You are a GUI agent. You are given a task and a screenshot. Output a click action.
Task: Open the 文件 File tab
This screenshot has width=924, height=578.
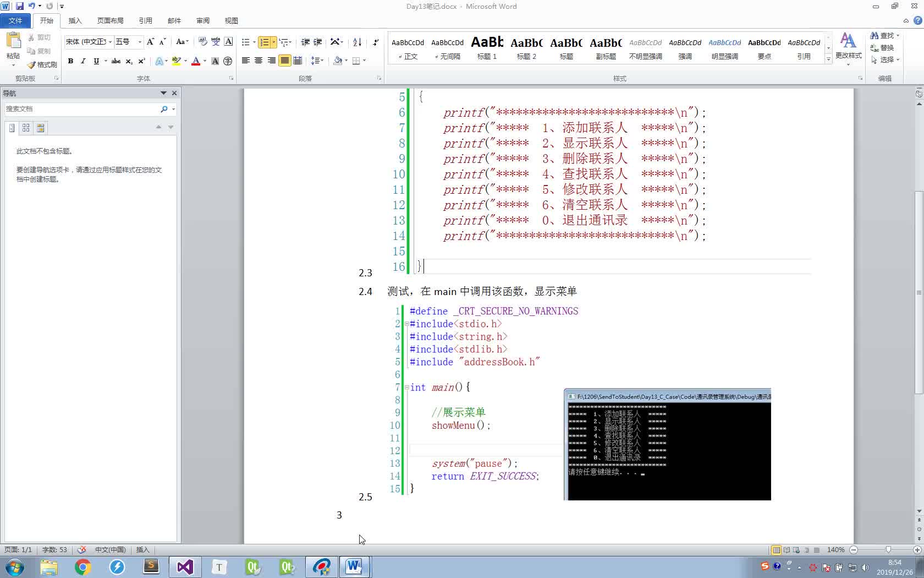coord(15,20)
